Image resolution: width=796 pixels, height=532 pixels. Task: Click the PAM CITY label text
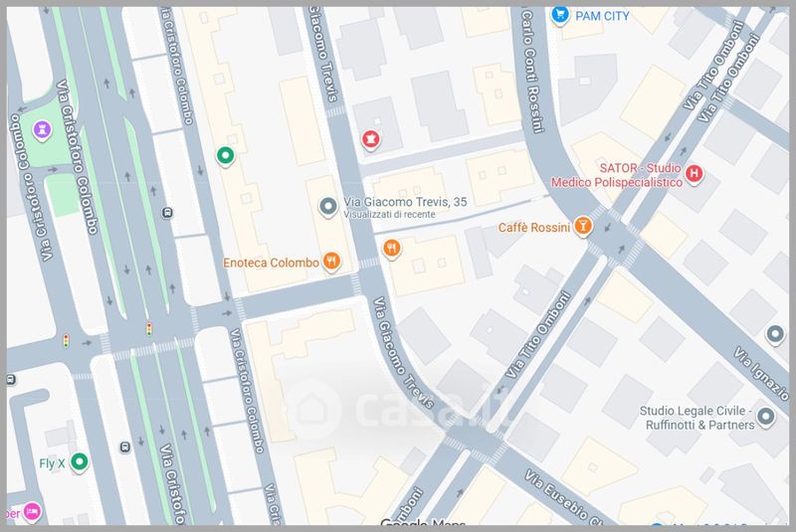602,16
